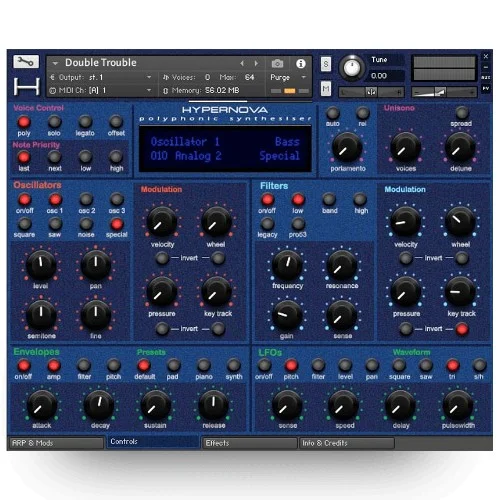This screenshot has height=500, width=500.
Task: Click the Tune knob
Action: (352, 68)
